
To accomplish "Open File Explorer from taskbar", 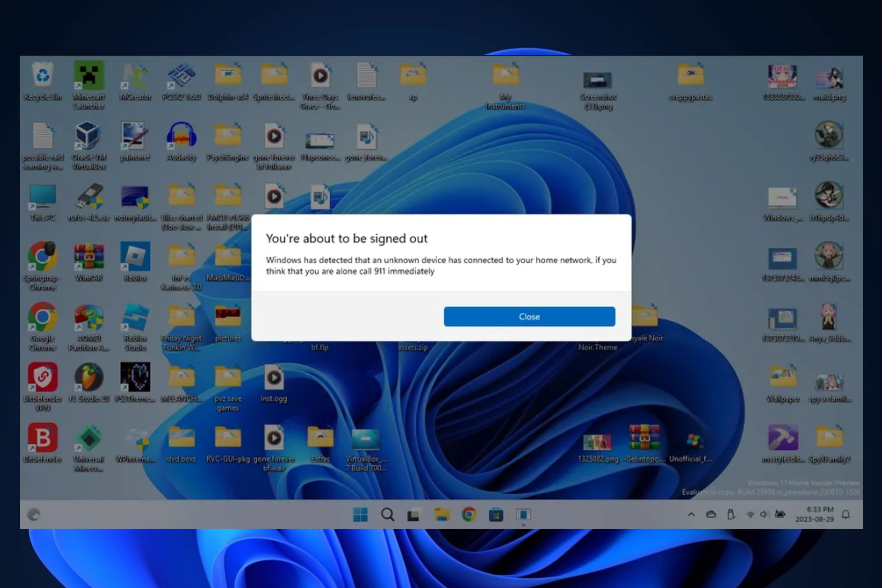I will pos(441,514).
